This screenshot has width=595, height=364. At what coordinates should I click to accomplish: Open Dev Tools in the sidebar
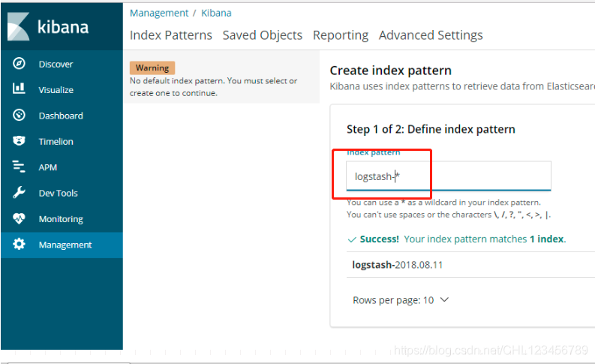tap(58, 193)
